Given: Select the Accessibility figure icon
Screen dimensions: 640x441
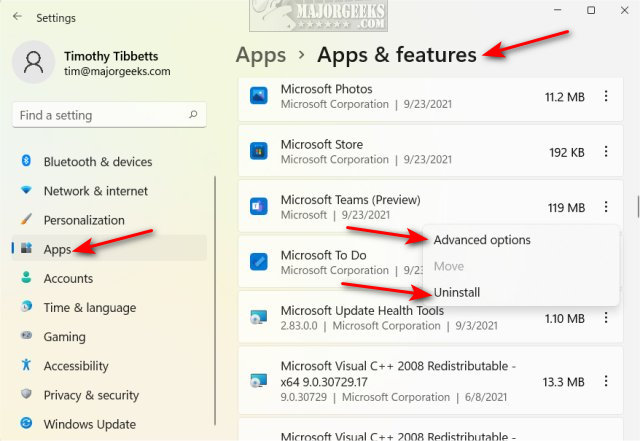Looking at the screenshot, I should 26,366.
